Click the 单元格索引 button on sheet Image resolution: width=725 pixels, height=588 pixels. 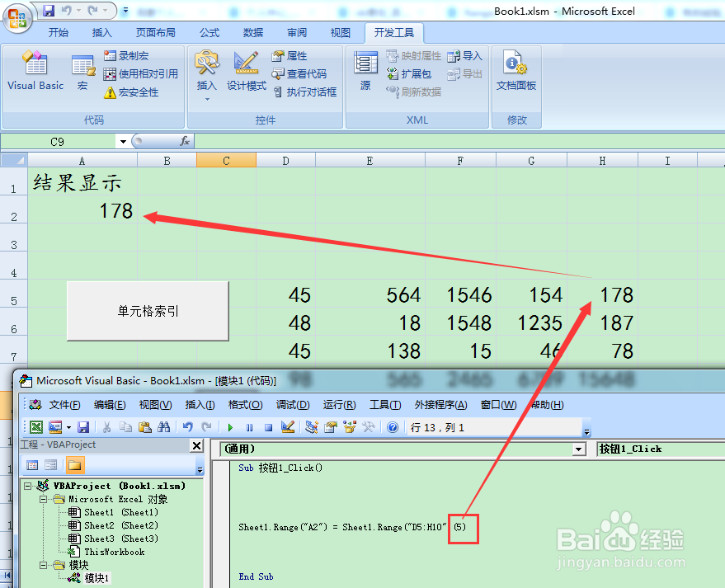coord(148,311)
